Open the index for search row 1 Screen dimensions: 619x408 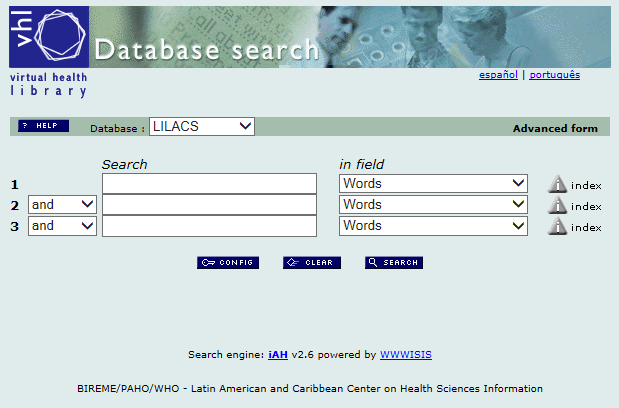coord(574,184)
